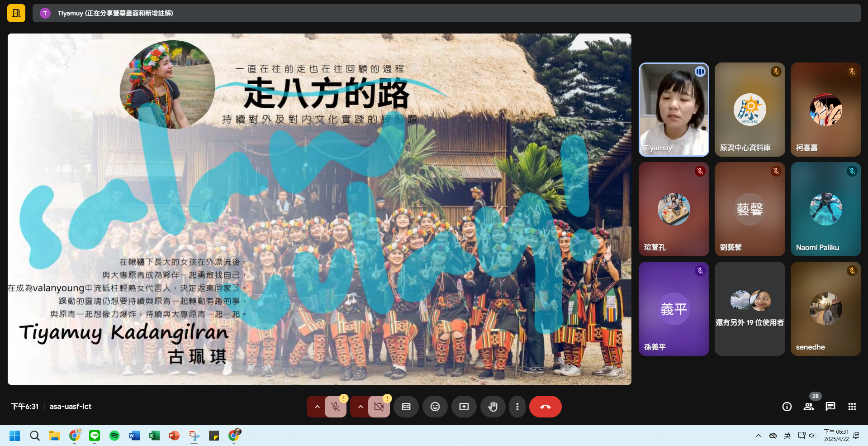868x446 pixels.
Task: Open the activities grid
Action: click(x=852, y=407)
